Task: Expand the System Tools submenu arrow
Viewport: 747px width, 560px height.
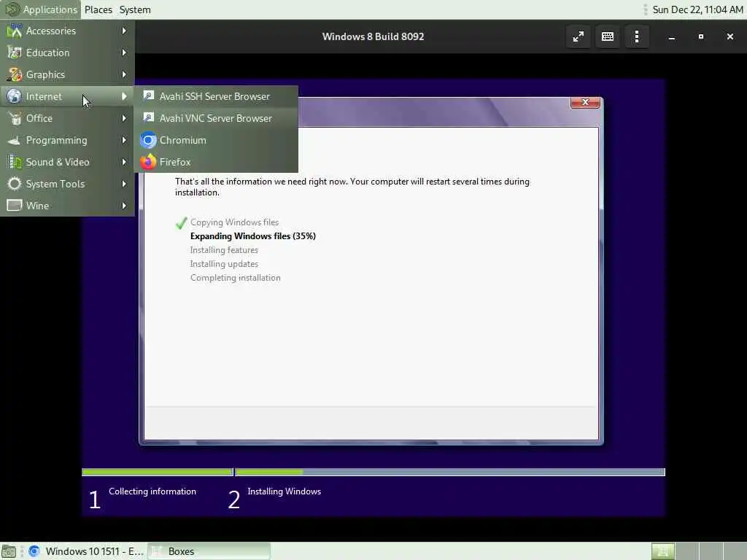Action: tap(124, 184)
